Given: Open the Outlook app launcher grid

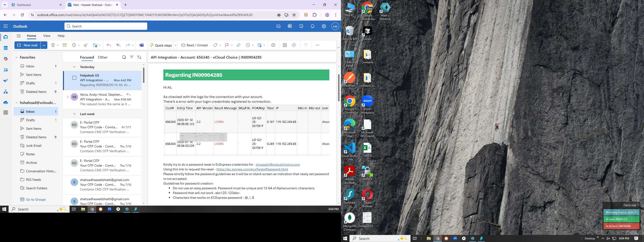Looking at the screenshot, I should click(6, 26).
